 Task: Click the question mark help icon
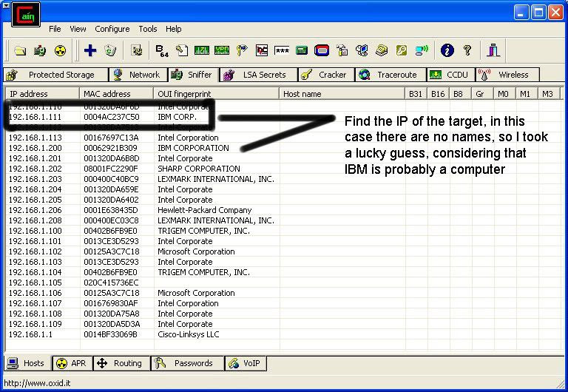(467, 50)
